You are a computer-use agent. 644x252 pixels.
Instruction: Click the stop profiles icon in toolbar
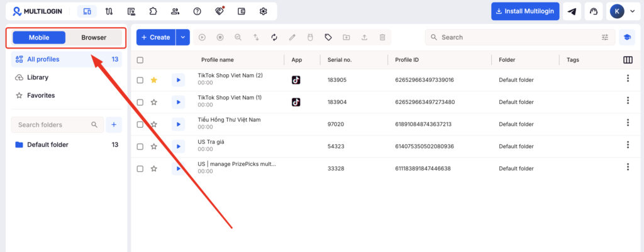point(220,37)
